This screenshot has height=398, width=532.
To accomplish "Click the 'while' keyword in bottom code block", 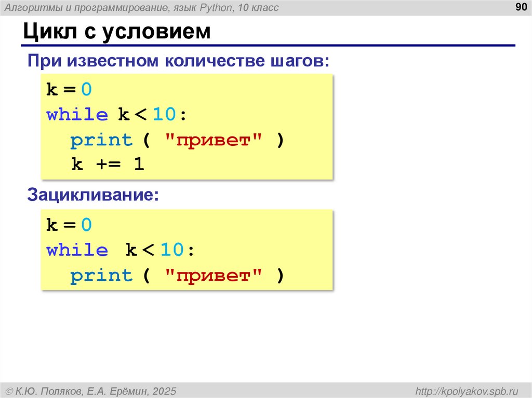I will (x=77, y=250).
